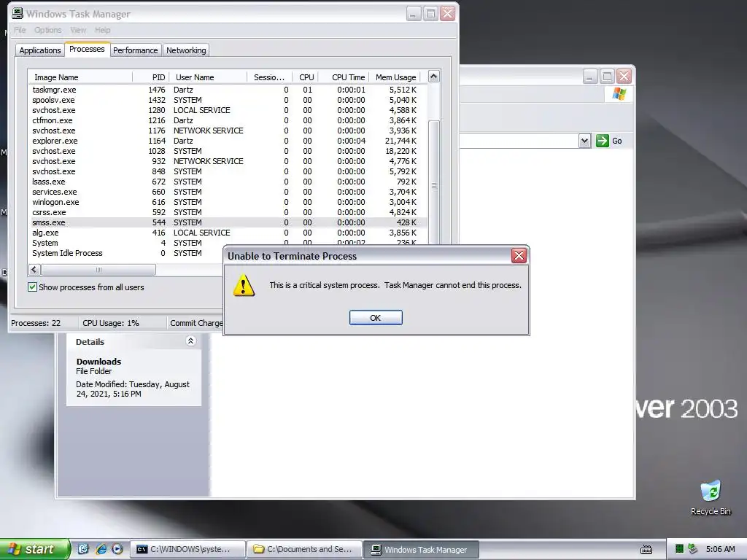Open the Networking tab
This screenshot has width=747, height=560.
[186, 50]
